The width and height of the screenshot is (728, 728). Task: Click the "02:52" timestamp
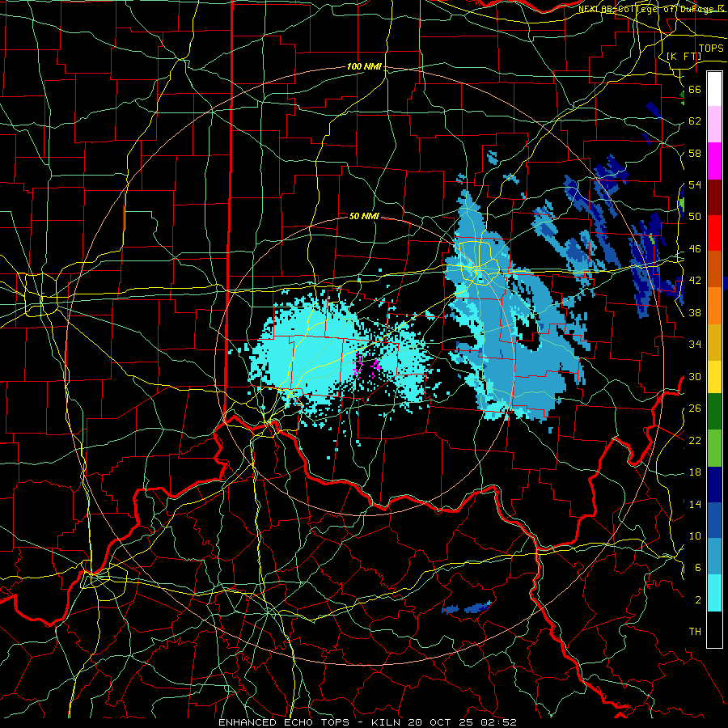tap(498, 722)
